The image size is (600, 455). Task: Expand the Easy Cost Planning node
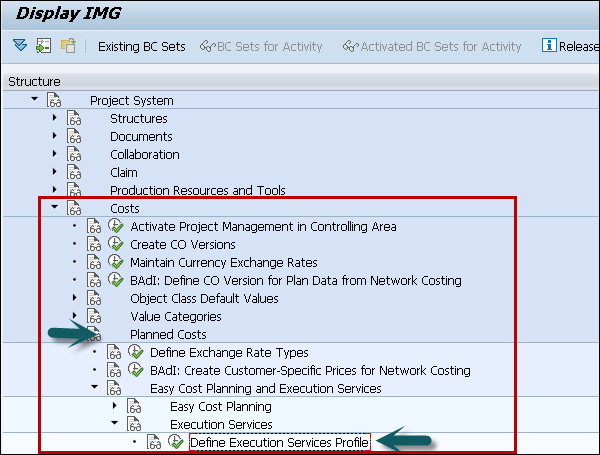tap(114, 406)
